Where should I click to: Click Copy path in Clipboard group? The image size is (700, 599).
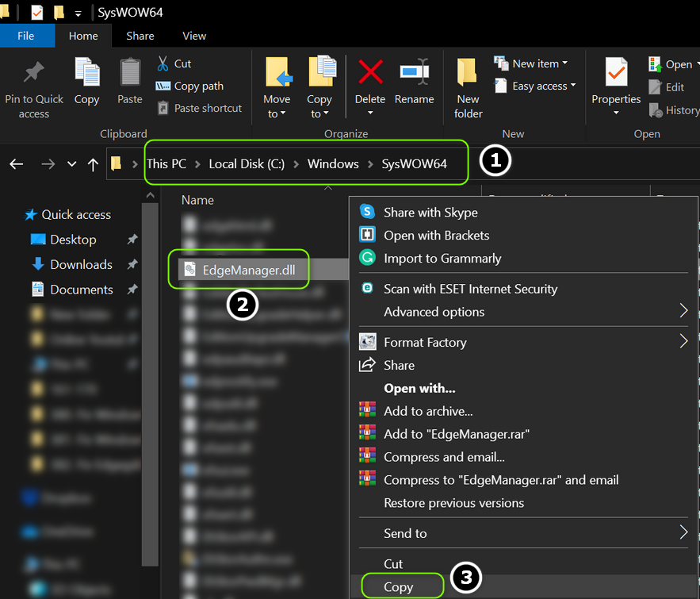(198, 86)
